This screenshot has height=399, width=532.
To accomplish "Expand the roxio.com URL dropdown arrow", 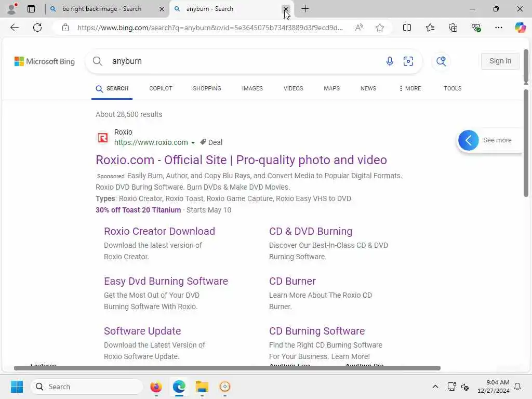I will (193, 143).
